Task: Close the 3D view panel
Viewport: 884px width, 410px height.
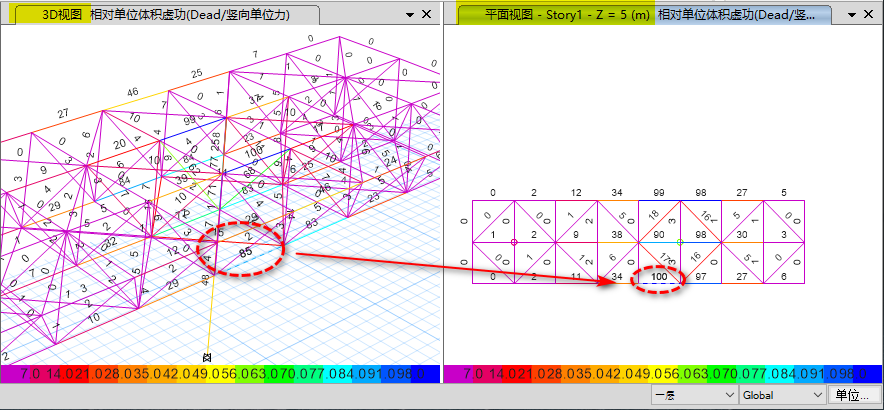Action: click(427, 15)
